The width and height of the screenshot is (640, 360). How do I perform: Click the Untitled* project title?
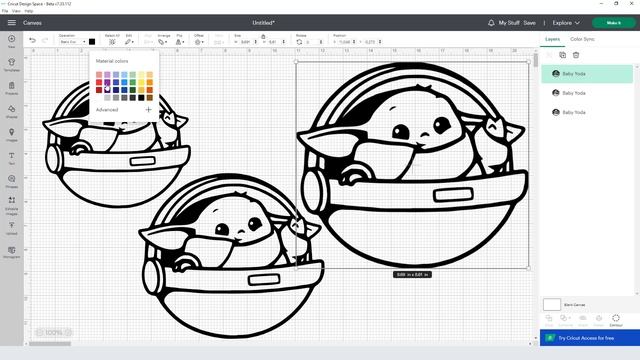(264, 23)
